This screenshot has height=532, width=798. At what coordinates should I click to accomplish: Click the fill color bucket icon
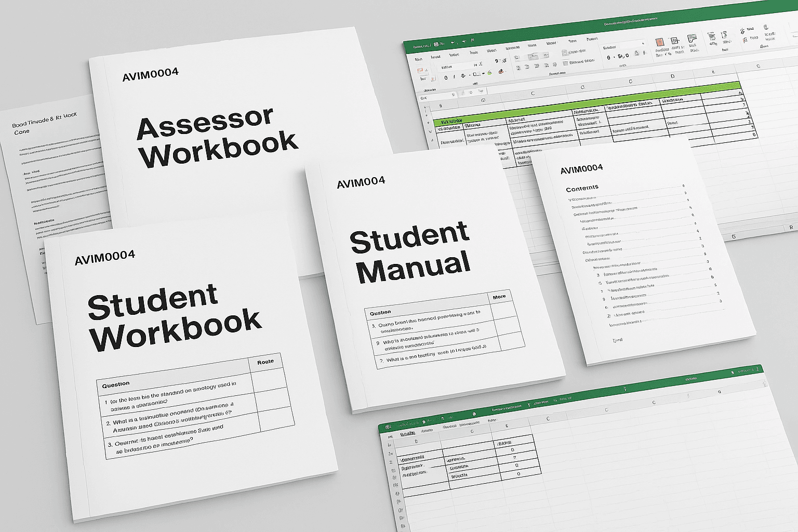pos(489,73)
